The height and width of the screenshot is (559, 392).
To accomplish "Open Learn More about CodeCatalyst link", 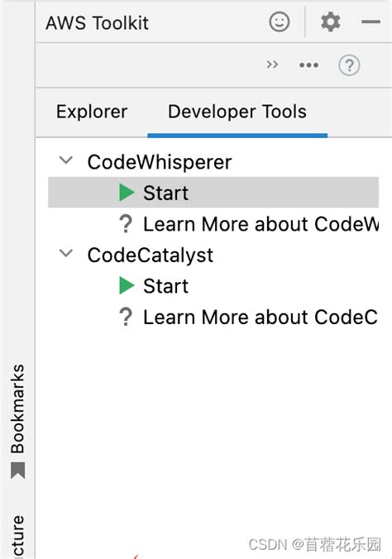I will (x=261, y=317).
